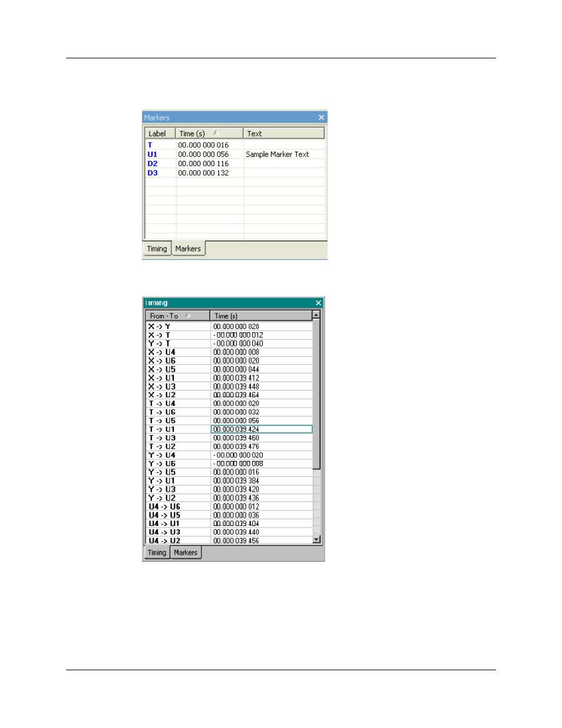Select the Y -> U2 timing row
The image size is (562, 728).
coord(229,498)
